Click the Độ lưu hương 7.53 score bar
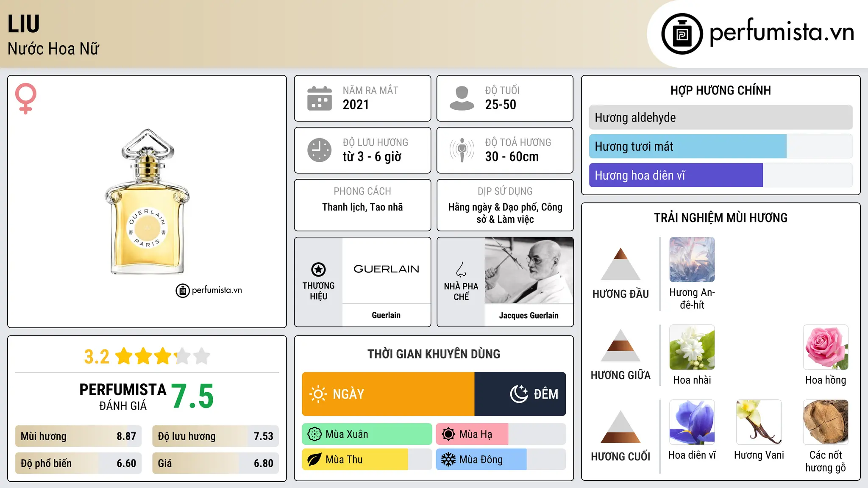868x488 pixels. [x=216, y=436]
